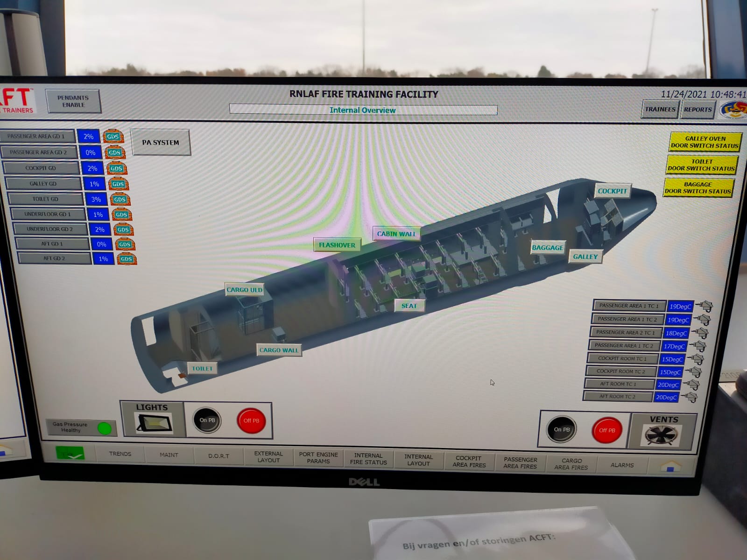Switch to EXTERNAL LAYOUT tab

click(268, 457)
